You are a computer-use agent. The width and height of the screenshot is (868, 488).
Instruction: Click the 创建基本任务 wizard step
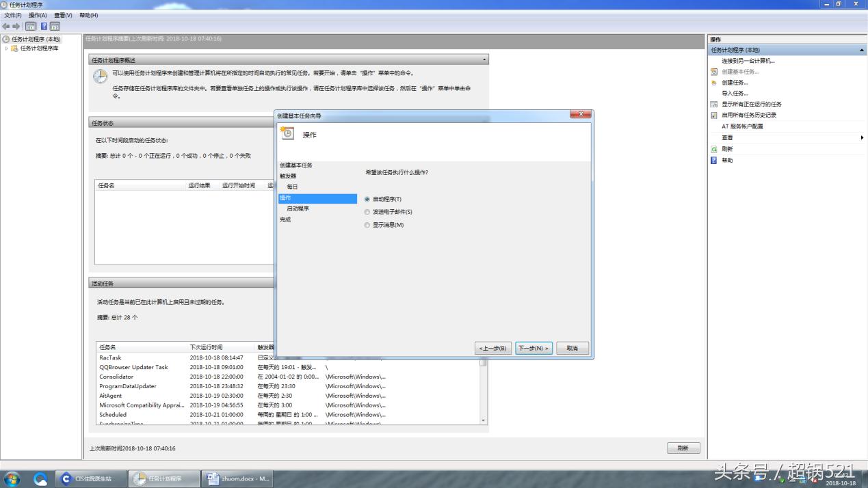click(x=296, y=165)
